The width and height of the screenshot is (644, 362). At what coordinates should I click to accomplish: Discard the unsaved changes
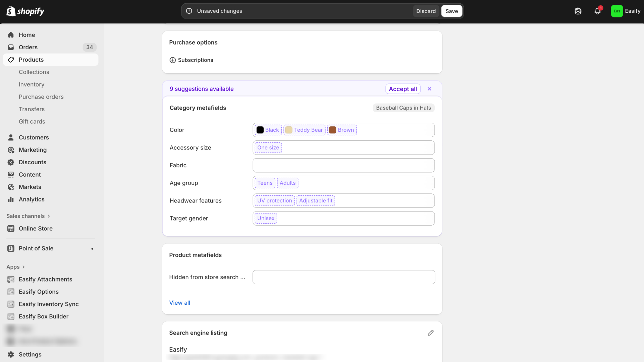coord(426,11)
